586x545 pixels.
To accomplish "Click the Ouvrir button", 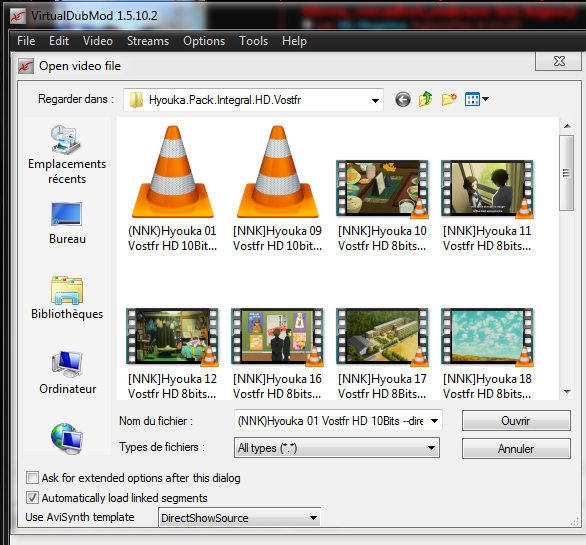I will click(x=516, y=421).
